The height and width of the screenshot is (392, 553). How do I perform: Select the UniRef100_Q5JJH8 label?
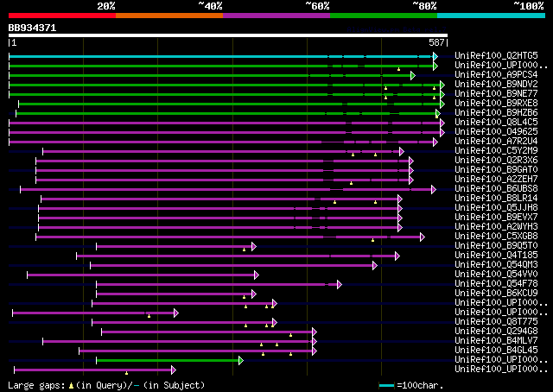tap(496, 208)
